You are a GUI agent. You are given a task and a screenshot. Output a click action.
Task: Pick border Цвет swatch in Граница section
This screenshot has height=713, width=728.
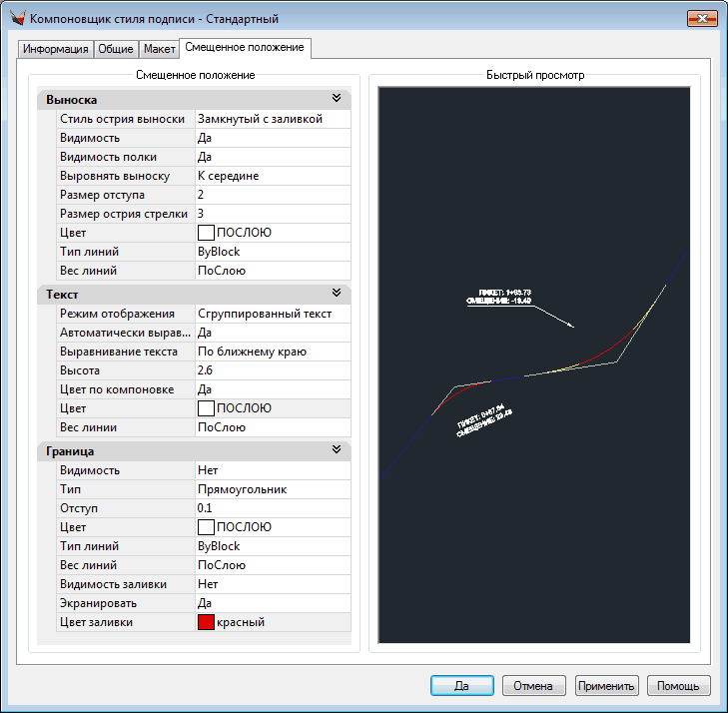click(x=206, y=527)
